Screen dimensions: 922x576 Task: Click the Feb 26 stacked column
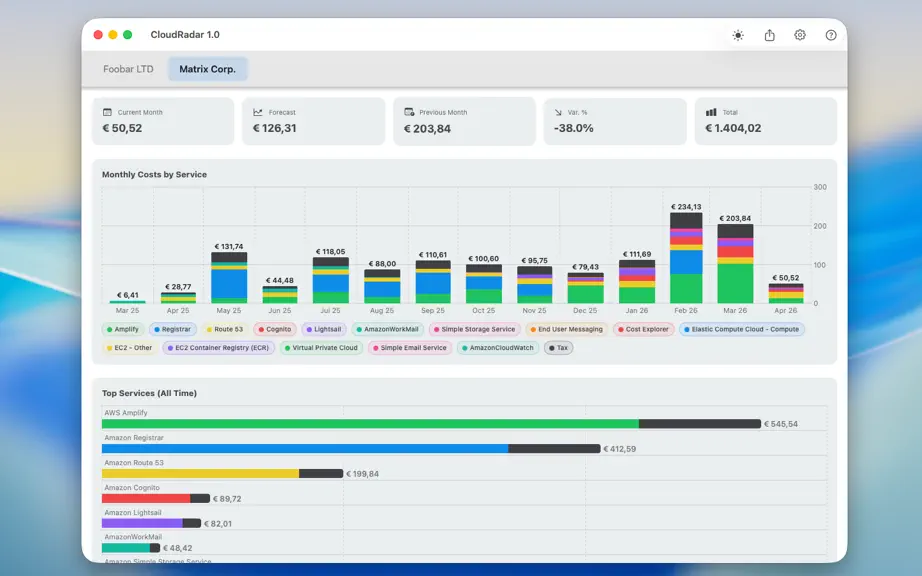[x=686, y=258]
